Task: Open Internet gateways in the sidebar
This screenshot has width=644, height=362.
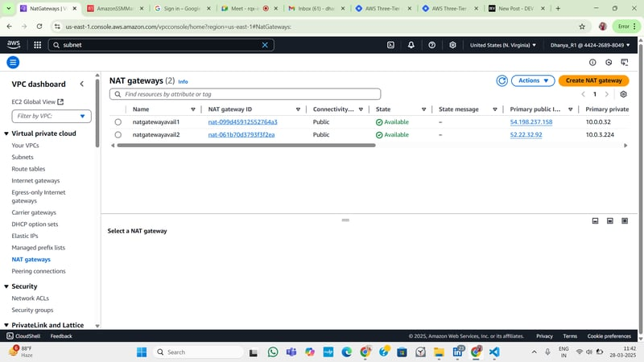Action: pyautogui.click(x=35, y=180)
